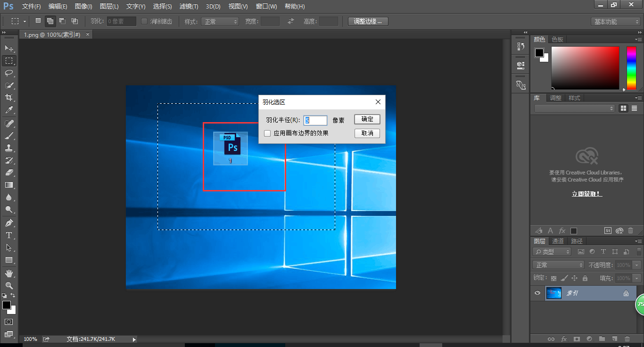Screen dimensions: 644x347
Task: Toggle lock position icon in Layers
Action: tap(575, 278)
